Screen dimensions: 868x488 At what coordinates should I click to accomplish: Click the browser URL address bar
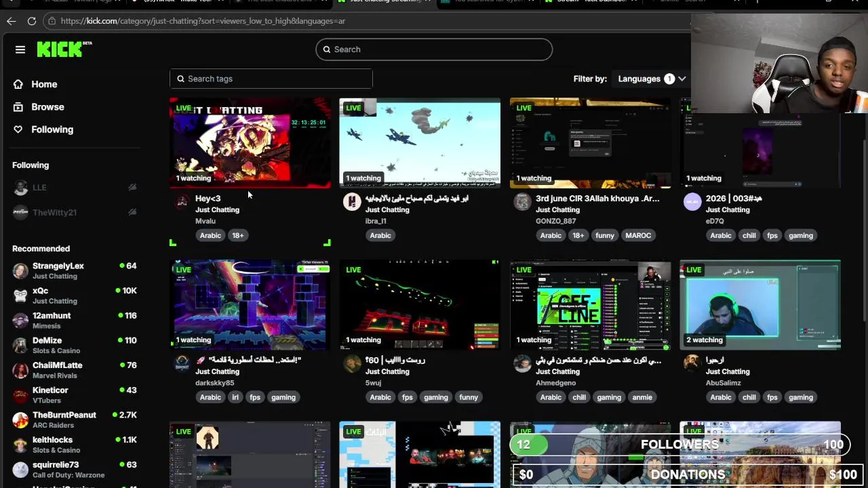(x=366, y=21)
